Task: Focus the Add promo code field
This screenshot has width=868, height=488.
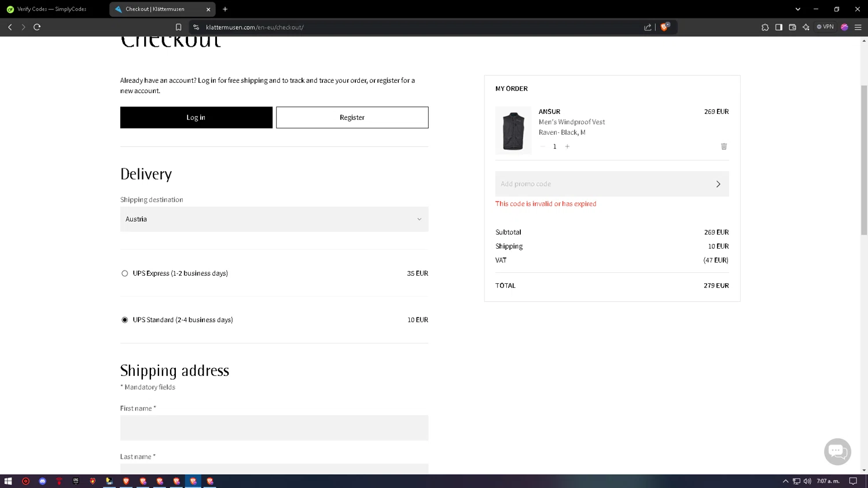Action: pyautogui.click(x=602, y=184)
